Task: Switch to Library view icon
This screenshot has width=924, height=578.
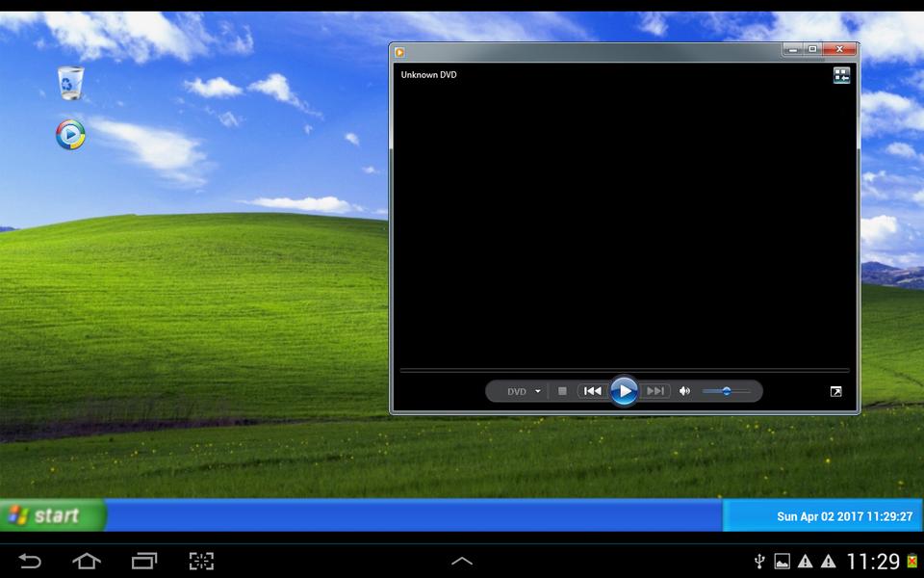Action: point(841,75)
